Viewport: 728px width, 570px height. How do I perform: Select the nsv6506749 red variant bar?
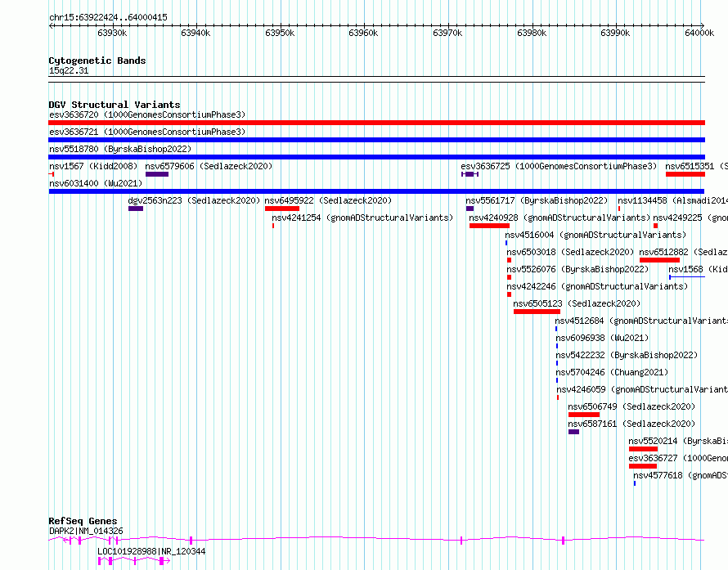pyautogui.click(x=583, y=415)
